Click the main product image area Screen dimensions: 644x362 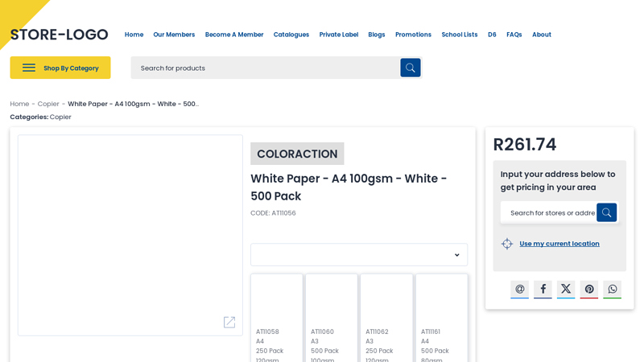[x=130, y=235]
